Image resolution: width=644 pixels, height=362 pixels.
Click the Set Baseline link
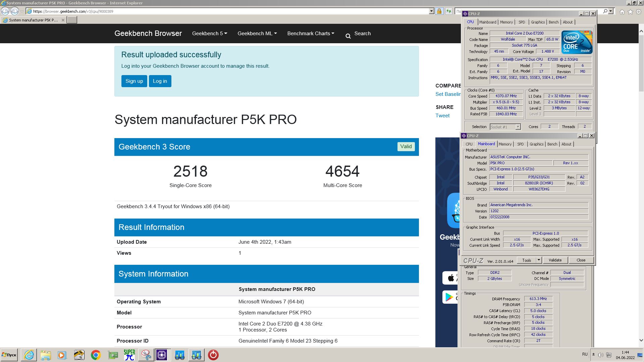(448, 94)
